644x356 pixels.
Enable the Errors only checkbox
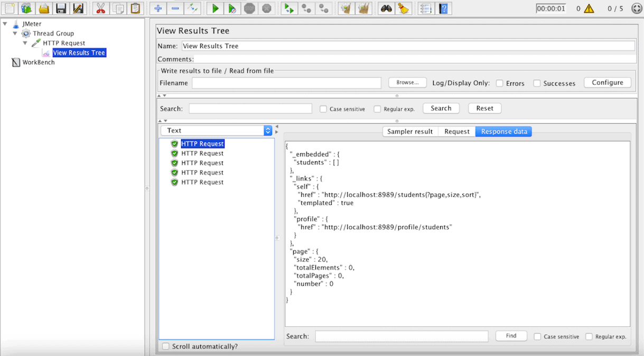coord(500,83)
